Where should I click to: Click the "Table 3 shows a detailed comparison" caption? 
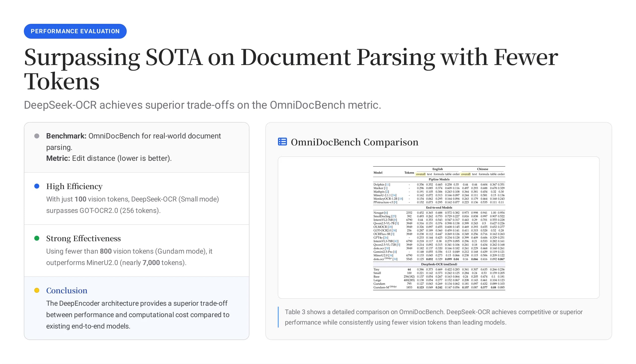[434, 317]
